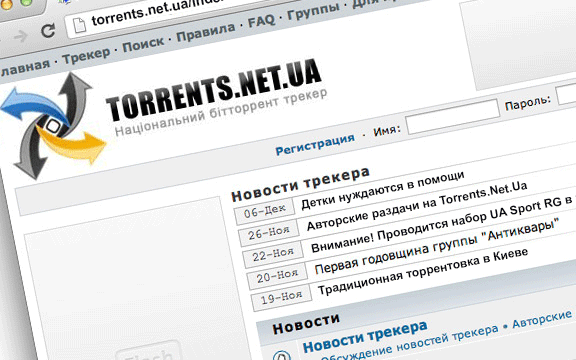This screenshot has width=576, height=360.
Task: Open the Трекер menu item
Action: pos(86,56)
